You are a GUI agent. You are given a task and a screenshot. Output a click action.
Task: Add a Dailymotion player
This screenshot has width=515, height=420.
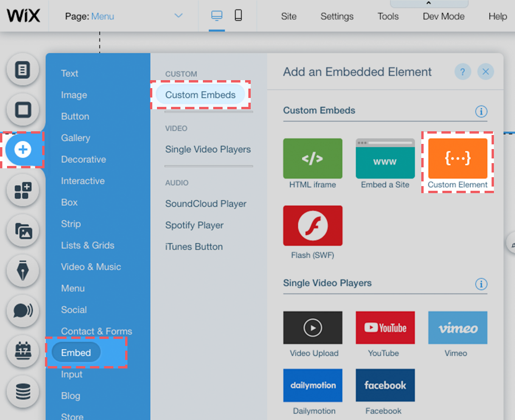(313, 385)
